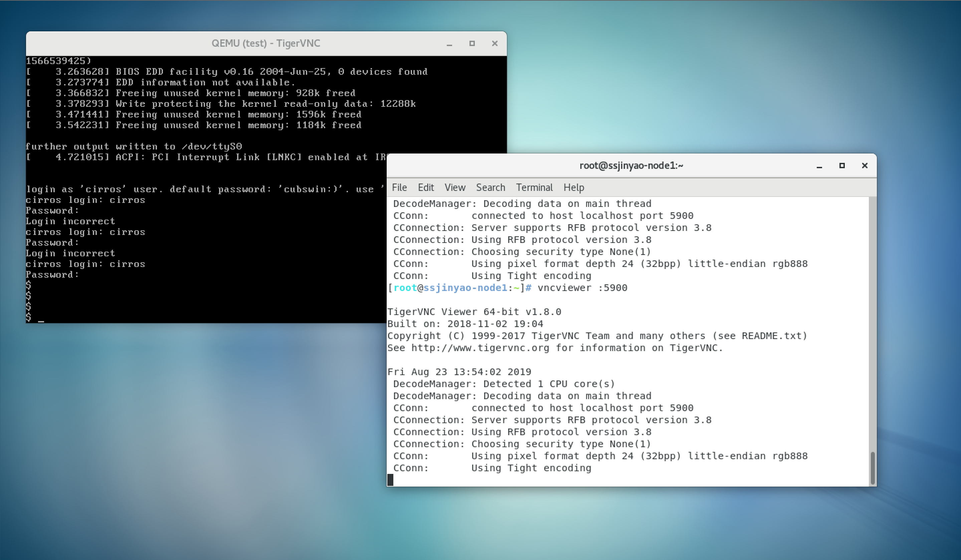Image resolution: width=961 pixels, height=560 pixels.
Task: Click 'Write protecting the kernel read-only data' line
Action: 221,104
